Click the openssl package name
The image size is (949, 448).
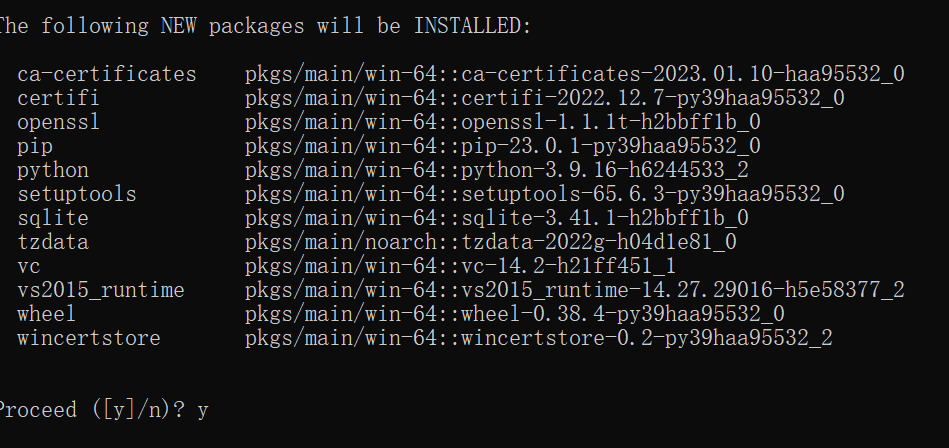[58, 122]
